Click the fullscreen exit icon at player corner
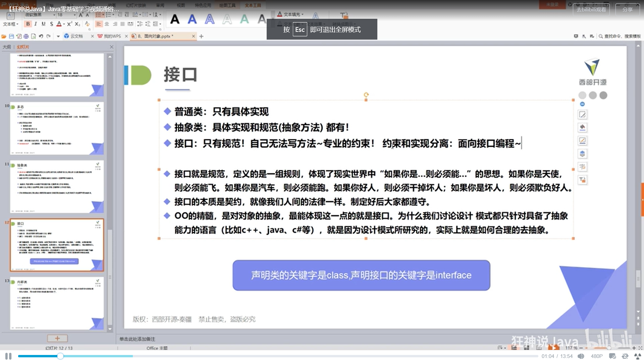The width and height of the screenshot is (644, 362). [x=638, y=356]
